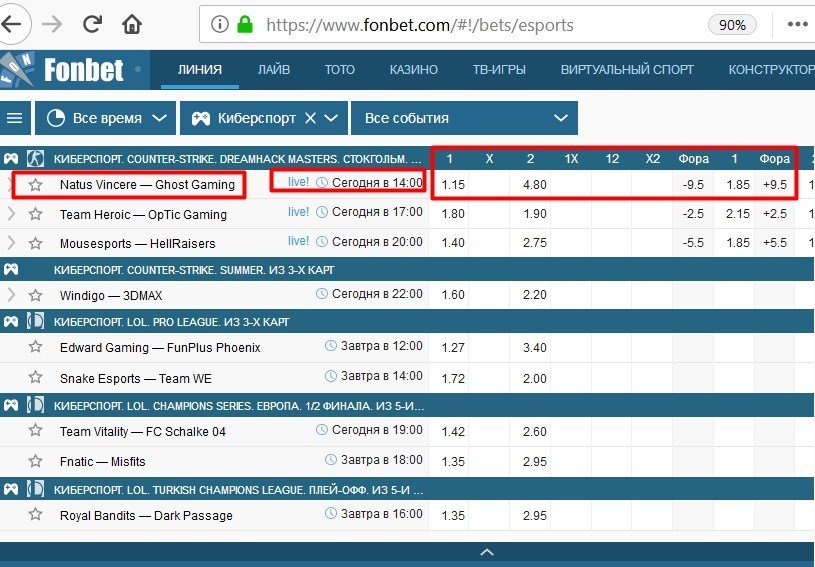Favorite the Mousesports — HellRaisers star
Screen dimensions: 815x567
[x=35, y=243]
